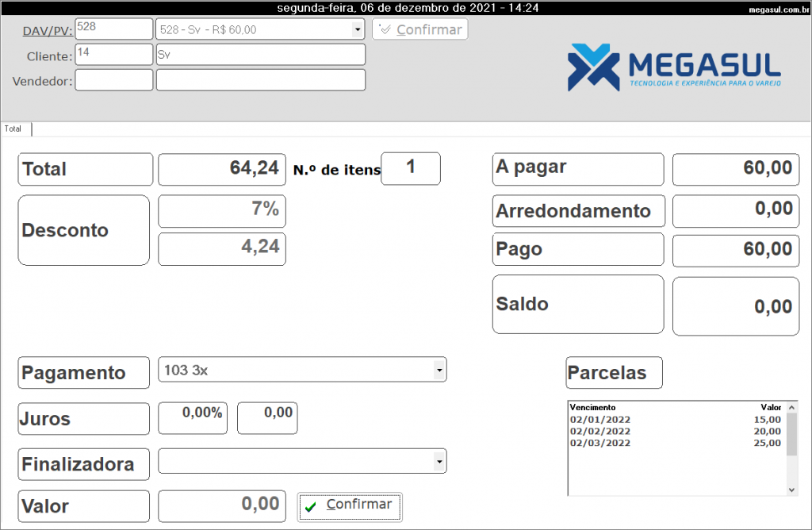Open the Finalizadora dropdown list
The height and width of the screenshot is (530, 812).
pos(439,461)
